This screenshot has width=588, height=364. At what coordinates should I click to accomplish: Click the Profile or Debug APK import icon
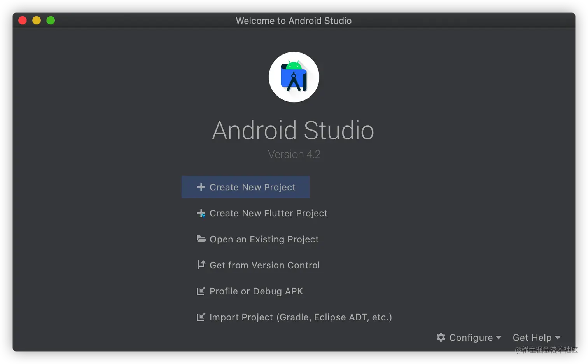point(201,291)
